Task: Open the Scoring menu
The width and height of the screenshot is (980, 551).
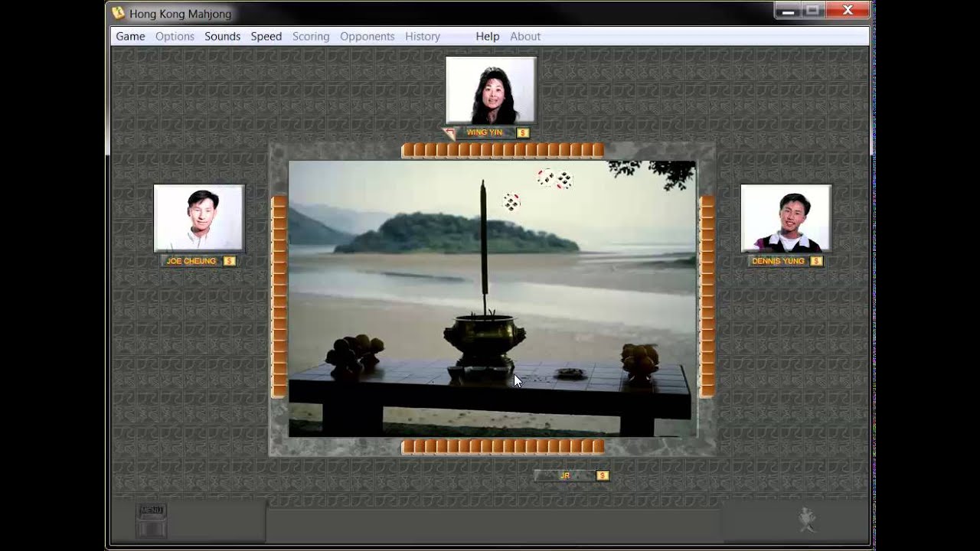Action: (x=311, y=36)
